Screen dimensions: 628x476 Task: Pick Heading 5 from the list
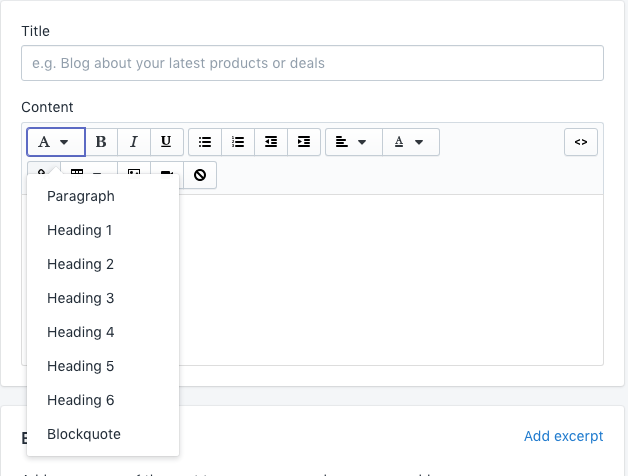point(80,366)
